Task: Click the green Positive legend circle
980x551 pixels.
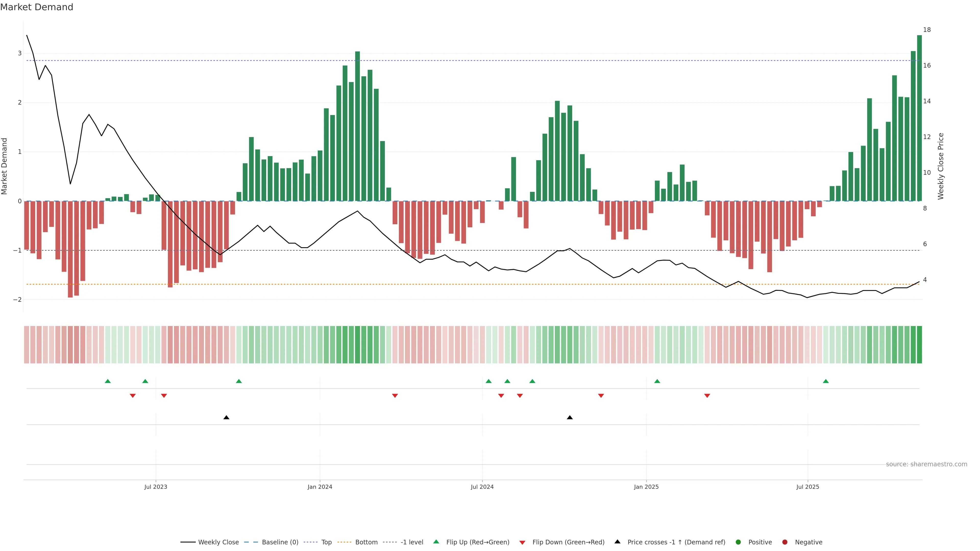Action: (x=738, y=542)
